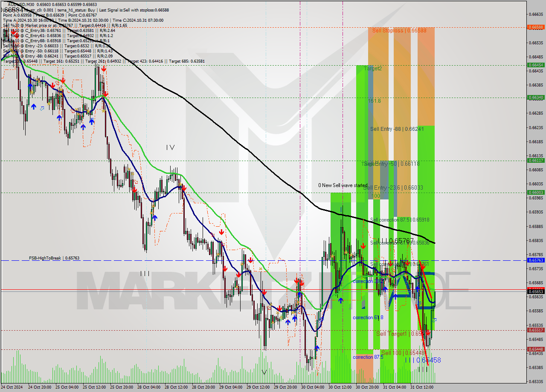This screenshot has height=392, width=546.
Task: Click the blue 'correction 87.5' label
Action: tap(368, 357)
